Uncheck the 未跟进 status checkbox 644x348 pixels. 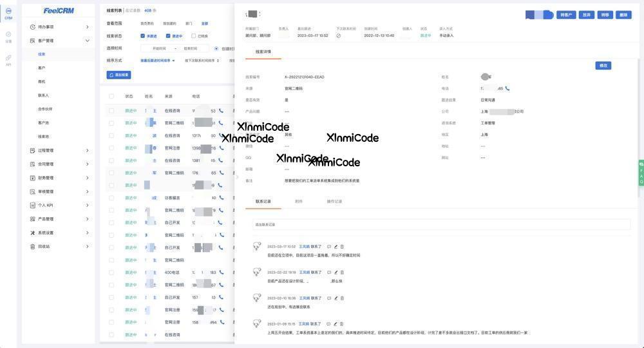143,36
